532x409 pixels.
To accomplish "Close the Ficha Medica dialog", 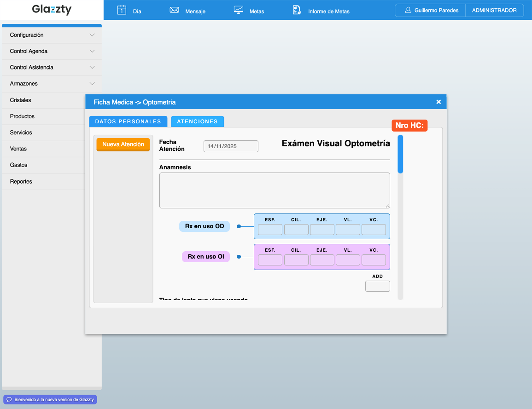I will tap(438, 102).
